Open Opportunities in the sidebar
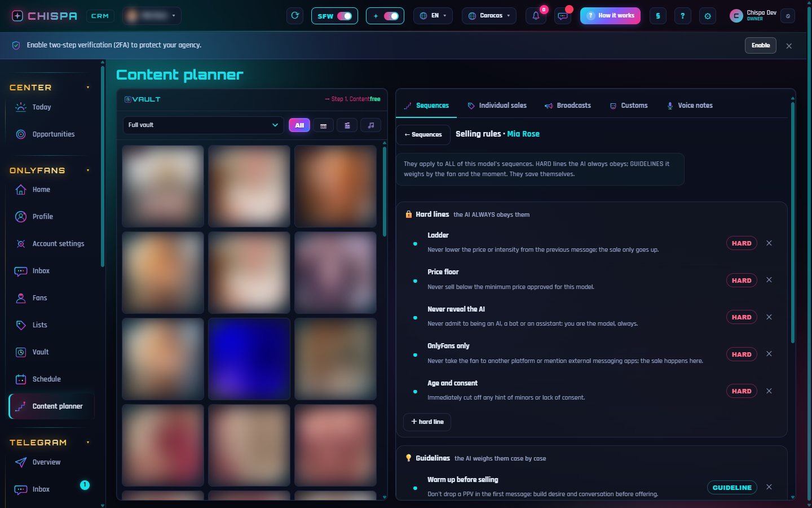This screenshot has height=508, width=812. (x=51, y=134)
